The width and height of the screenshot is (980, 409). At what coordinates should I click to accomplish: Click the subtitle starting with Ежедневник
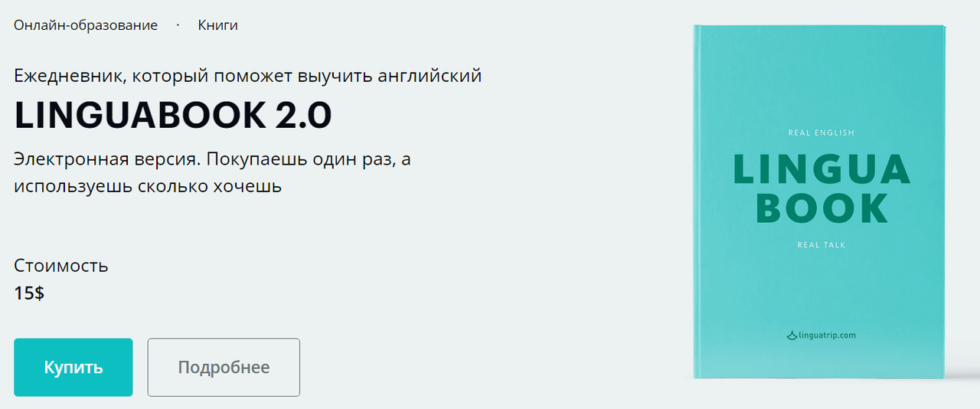[247, 76]
